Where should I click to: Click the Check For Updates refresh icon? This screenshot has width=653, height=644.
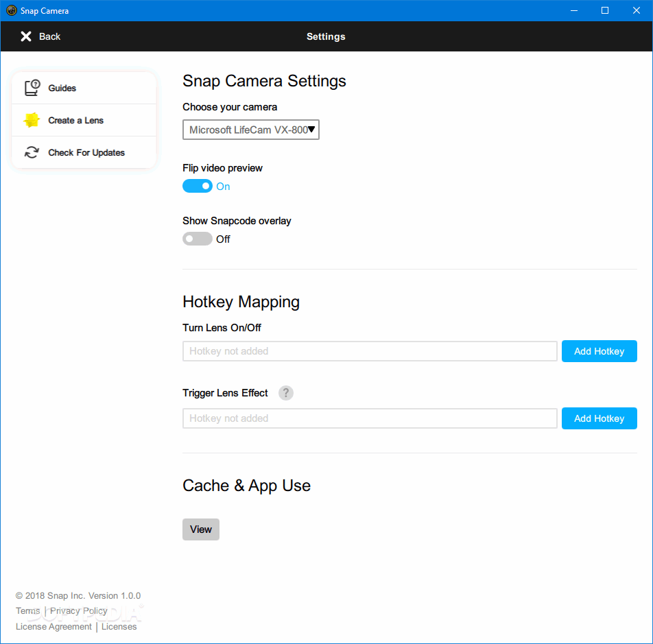click(x=32, y=152)
